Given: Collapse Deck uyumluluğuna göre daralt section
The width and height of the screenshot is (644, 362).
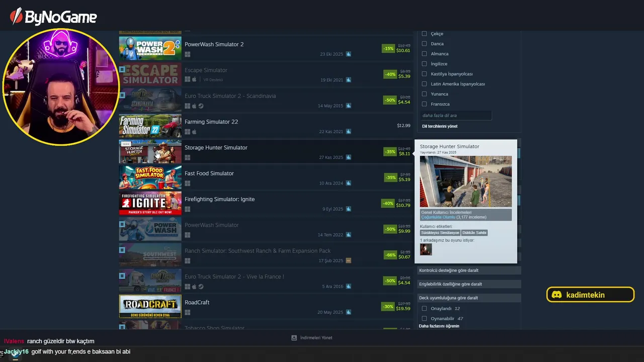Looking at the screenshot, I should 469,298.
